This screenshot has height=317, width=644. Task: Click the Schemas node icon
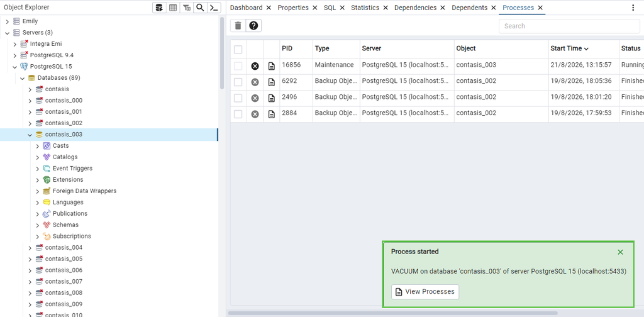pos(47,225)
